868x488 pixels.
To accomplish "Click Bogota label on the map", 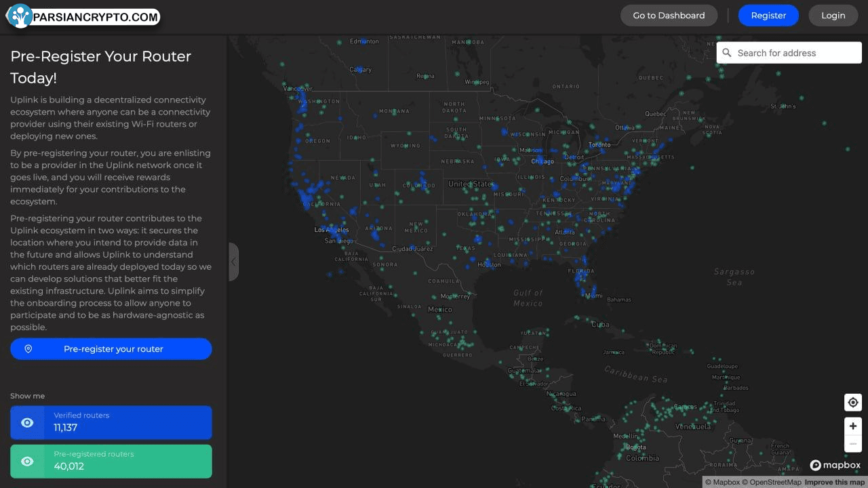I will 636,447.
